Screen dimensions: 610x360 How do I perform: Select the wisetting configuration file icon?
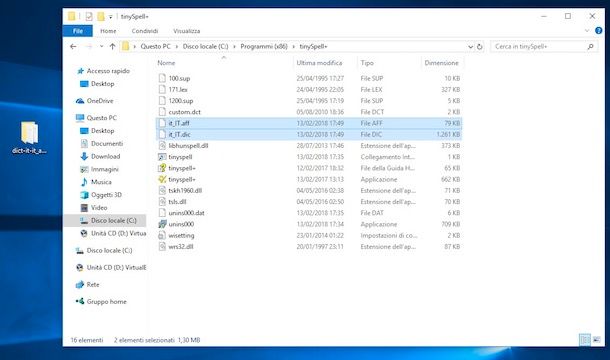point(162,235)
